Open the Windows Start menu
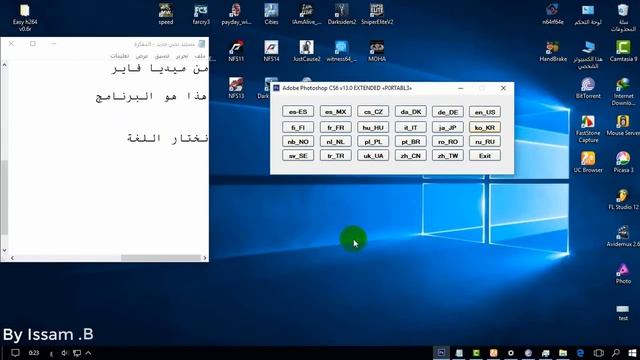 632,353
